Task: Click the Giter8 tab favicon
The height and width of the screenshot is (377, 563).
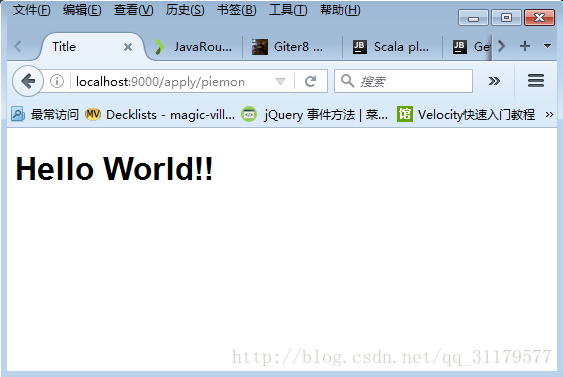Action: [x=260, y=47]
